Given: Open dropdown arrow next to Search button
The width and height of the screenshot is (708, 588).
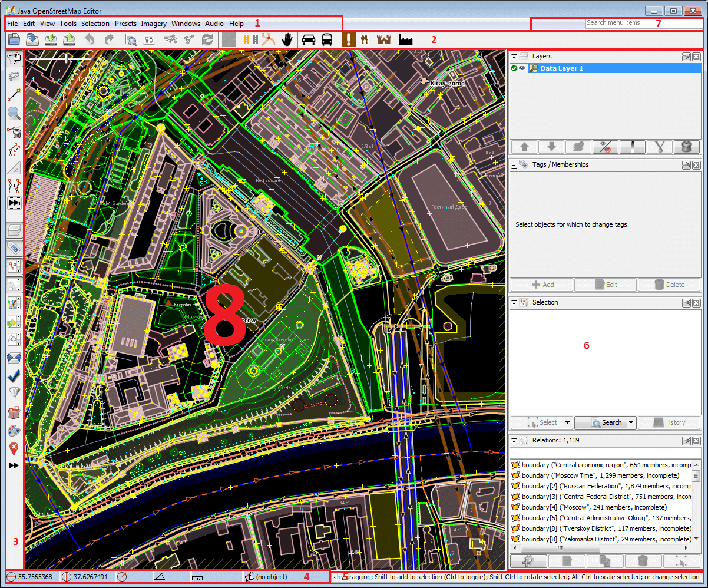Looking at the screenshot, I should click(631, 422).
